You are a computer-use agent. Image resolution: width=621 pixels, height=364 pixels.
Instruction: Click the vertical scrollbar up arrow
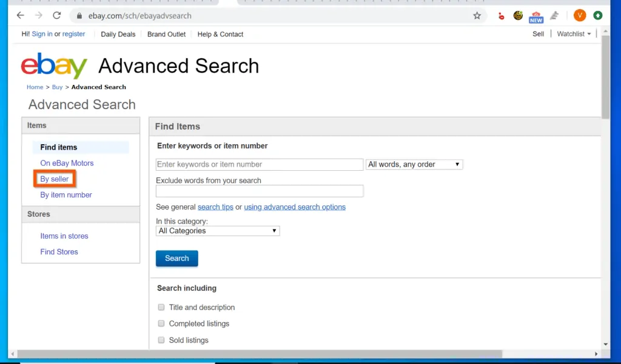[x=605, y=31]
